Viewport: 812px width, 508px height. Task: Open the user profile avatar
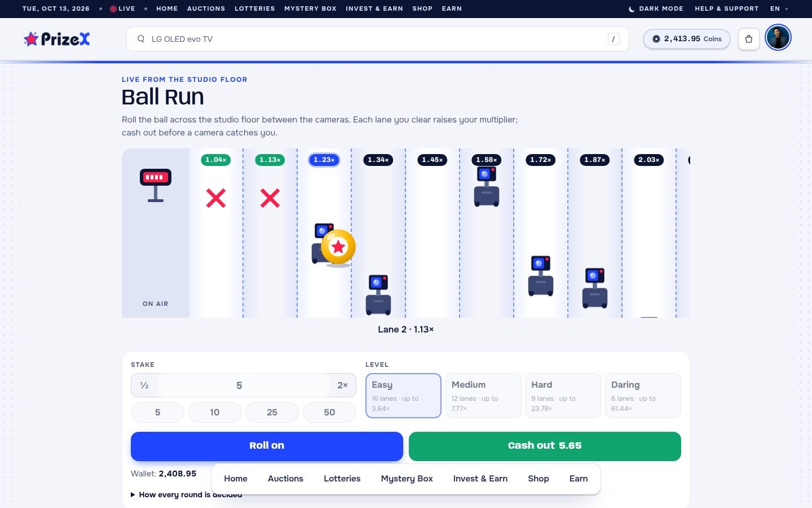(778, 38)
